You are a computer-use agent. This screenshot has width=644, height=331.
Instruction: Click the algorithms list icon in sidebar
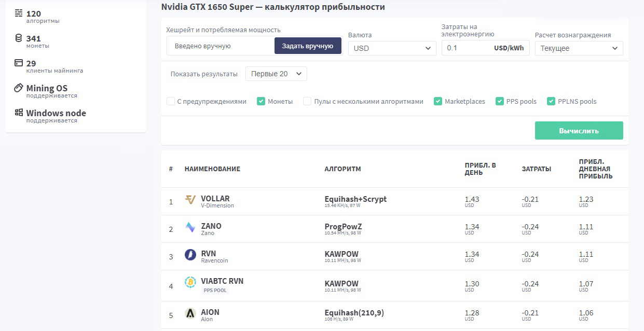(x=19, y=13)
